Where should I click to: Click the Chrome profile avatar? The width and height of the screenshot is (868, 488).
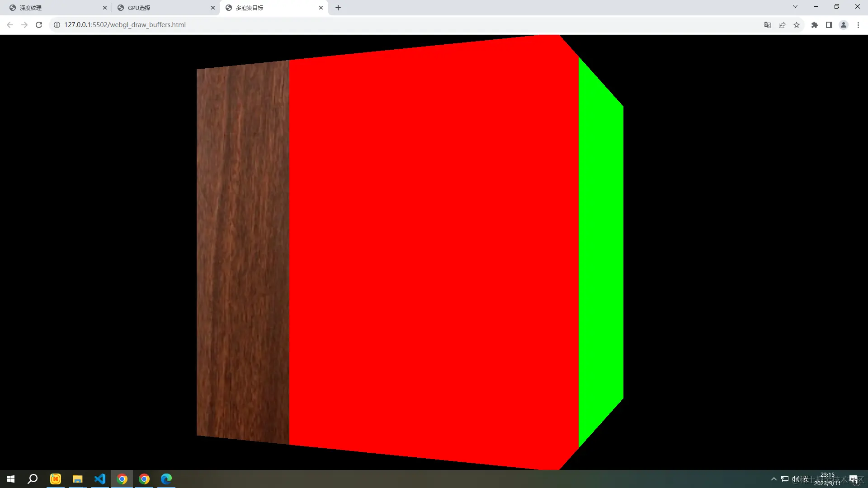coord(844,25)
